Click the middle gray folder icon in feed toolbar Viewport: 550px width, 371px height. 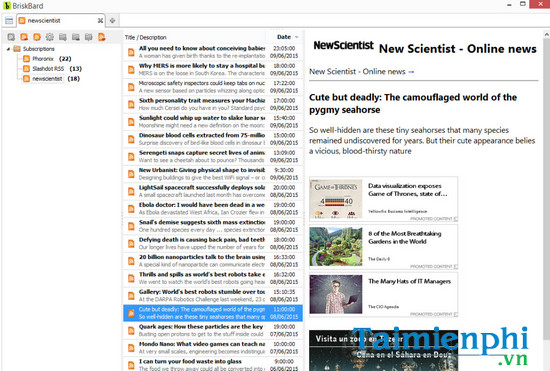pyautogui.click(x=76, y=37)
